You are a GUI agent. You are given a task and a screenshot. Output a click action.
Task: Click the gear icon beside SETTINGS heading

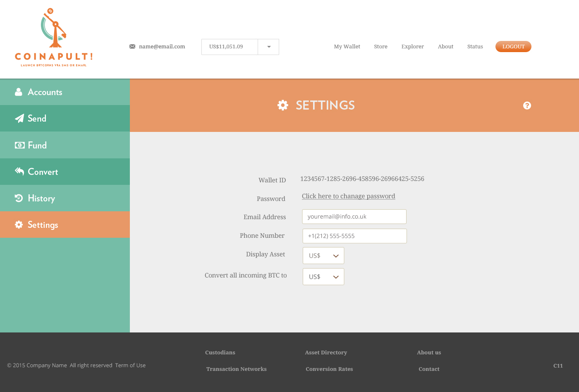tap(283, 105)
